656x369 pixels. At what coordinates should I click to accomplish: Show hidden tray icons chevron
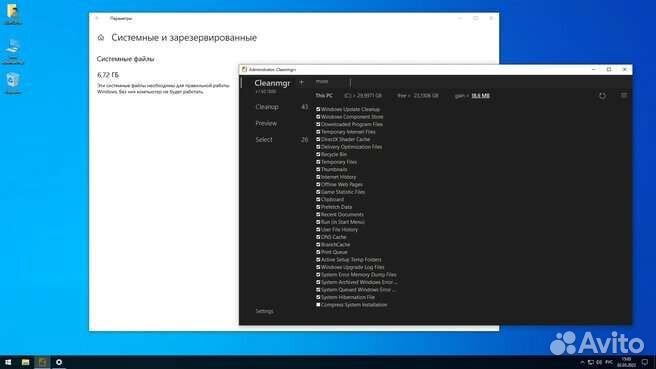(x=582, y=362)
